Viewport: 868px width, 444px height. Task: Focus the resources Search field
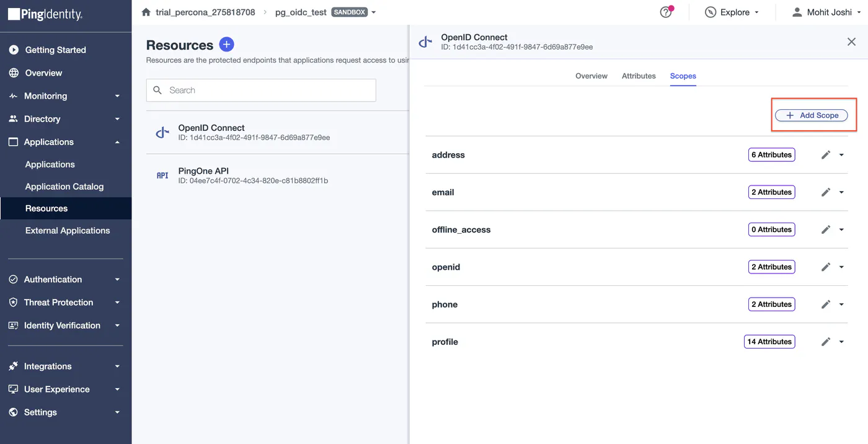(x=261, y=91)
